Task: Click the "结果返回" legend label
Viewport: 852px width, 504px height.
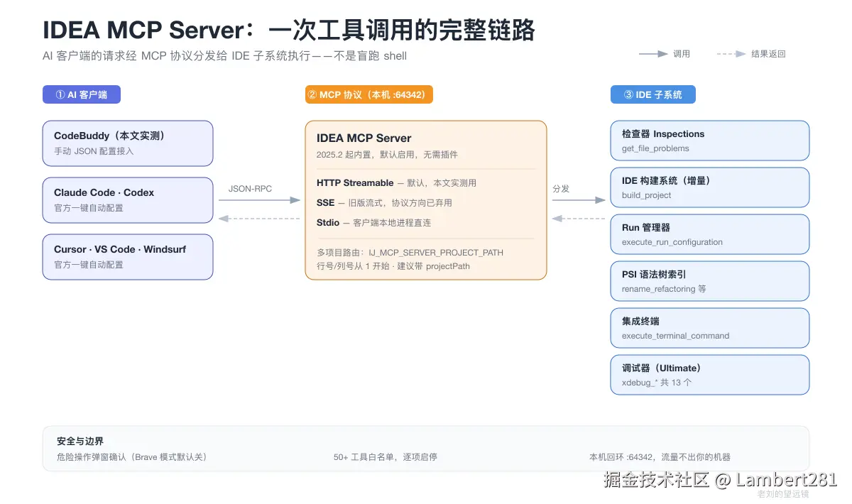Action: (768, 54)
